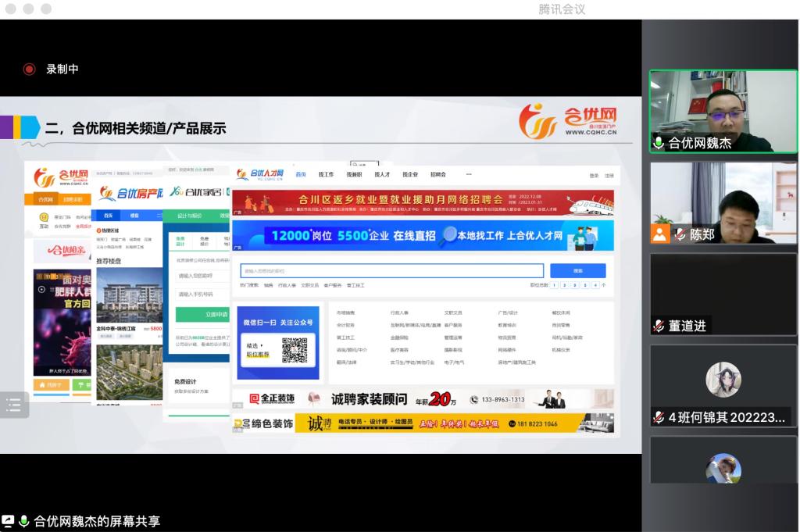Click the red 合川区返乡就业 recruitment banner

423,202
